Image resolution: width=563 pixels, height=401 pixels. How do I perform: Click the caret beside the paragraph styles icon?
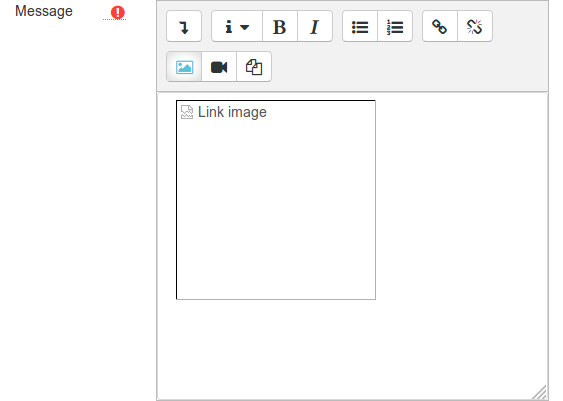pos(245,27)
